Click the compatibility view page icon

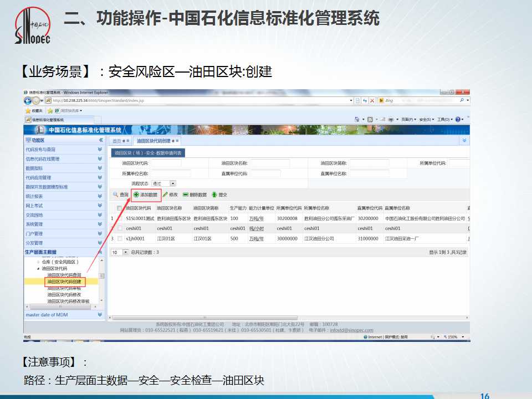point(357,100)
